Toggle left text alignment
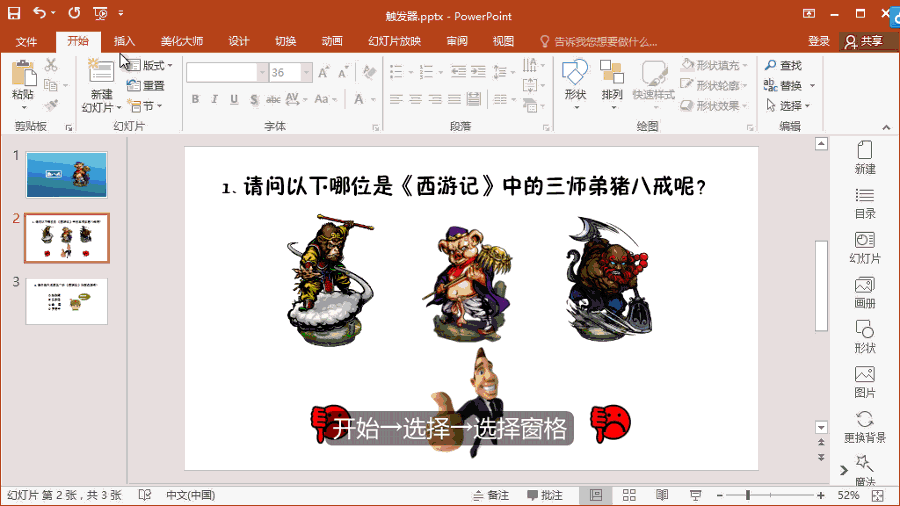 tap(396, 99)
